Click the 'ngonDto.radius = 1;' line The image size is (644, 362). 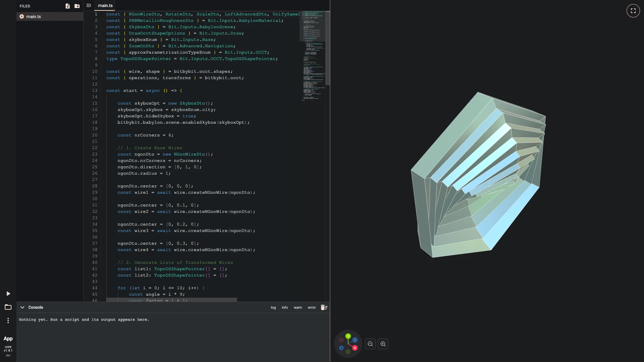(144, 173)
